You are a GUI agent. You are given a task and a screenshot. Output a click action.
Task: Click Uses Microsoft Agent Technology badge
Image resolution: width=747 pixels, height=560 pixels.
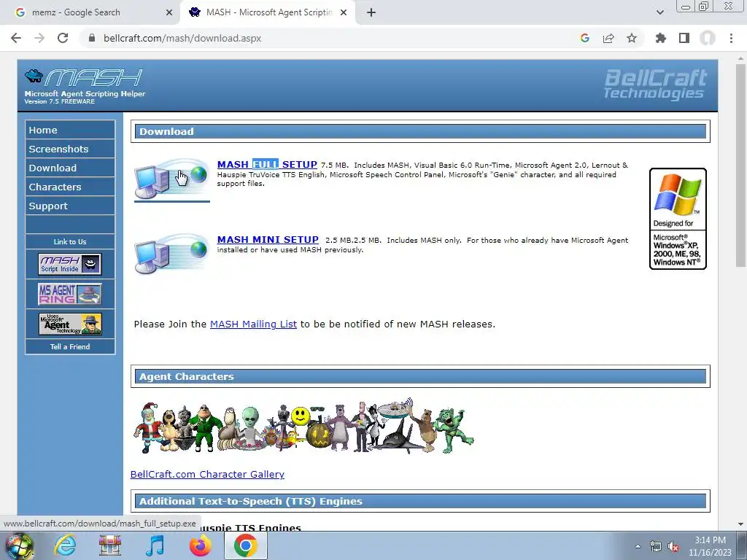(70, 324)
